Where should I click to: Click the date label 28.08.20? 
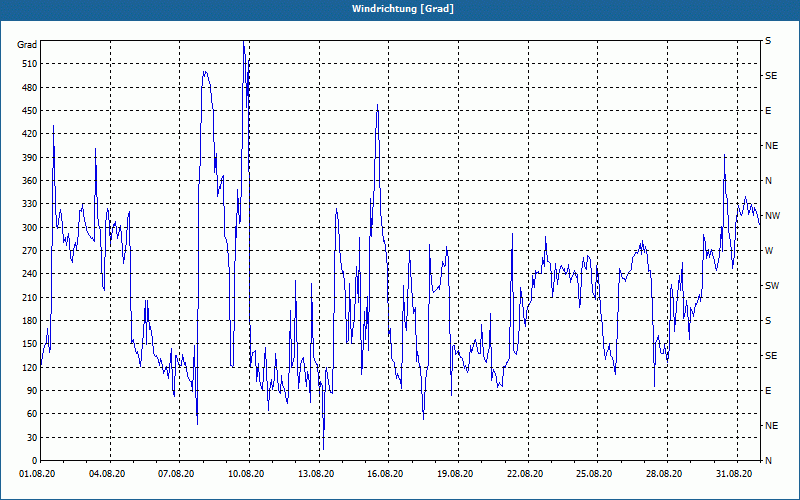pyautogui.click(x=664, y=474)
